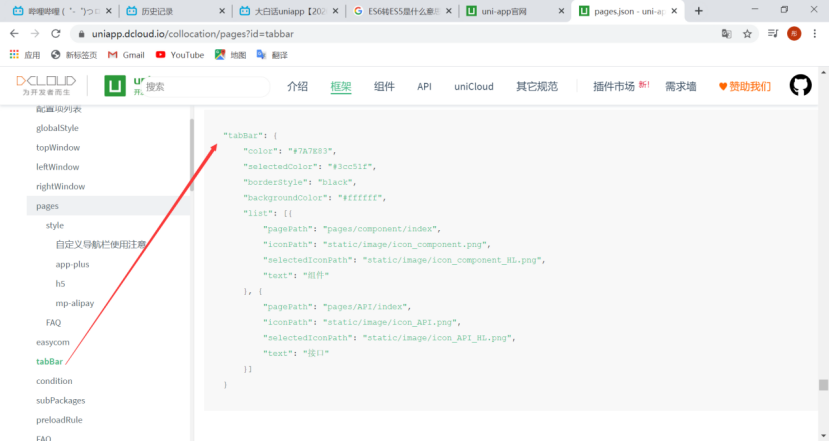Open the Chrome three-dot menu
830x441 pixels.
click(815, 34)
